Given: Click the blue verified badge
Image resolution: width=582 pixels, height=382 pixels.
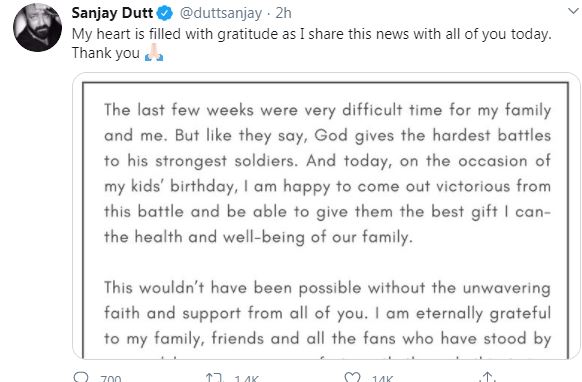Looking at the screenshot, I should pos(165,13).
